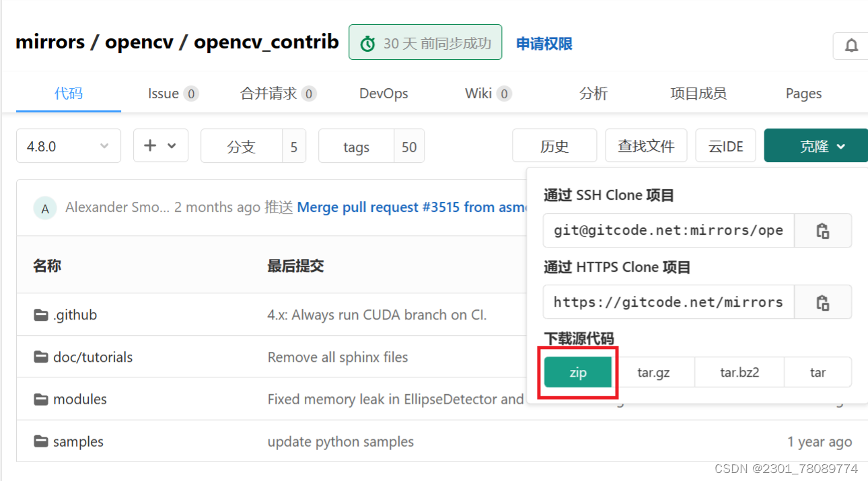The height and width of the screenshot is (481, 868).
Task: Click the doc/tutorials folder icon
Action: 42,357
